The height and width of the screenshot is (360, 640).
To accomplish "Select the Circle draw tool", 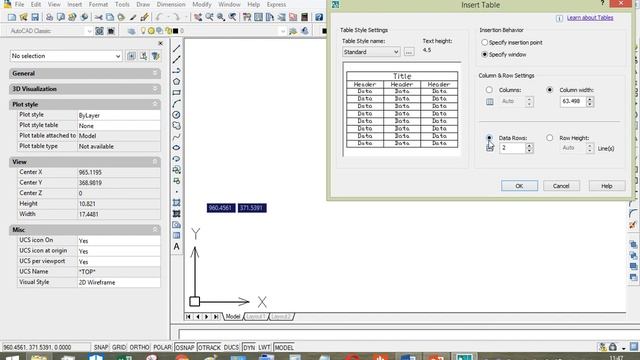I will (176, 115).
